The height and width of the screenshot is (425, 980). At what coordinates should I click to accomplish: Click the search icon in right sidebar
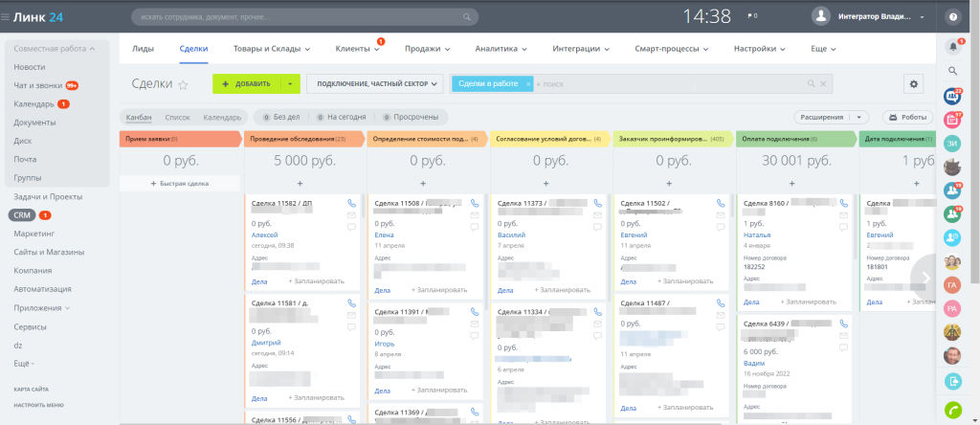pos(953,71)
